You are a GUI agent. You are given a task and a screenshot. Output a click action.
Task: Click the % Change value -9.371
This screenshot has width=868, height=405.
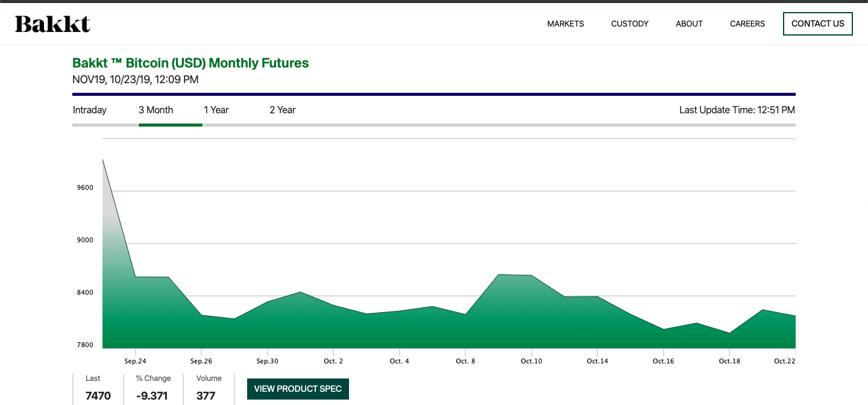coord(152,396)
